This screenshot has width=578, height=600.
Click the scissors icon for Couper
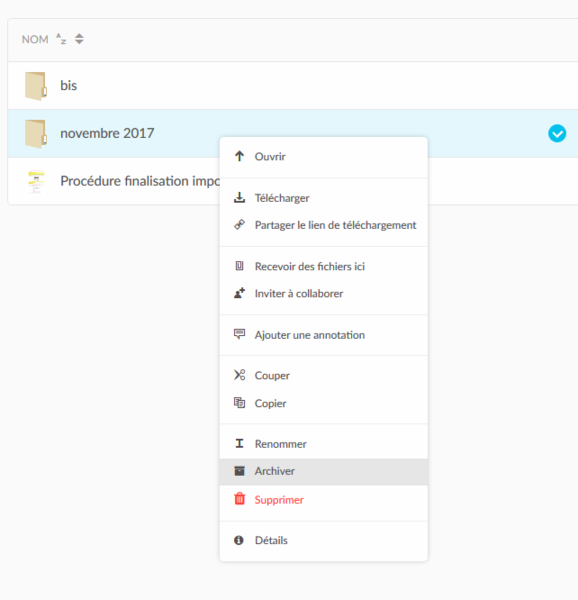[x=239, y=375]
